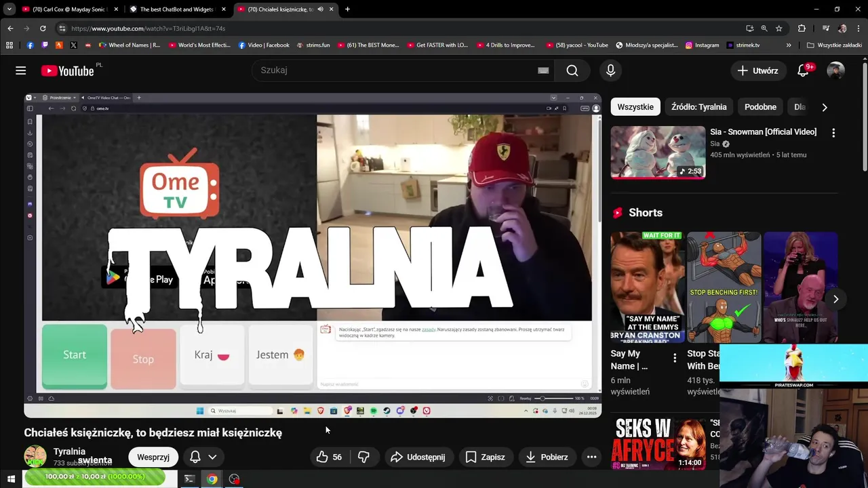
Task: Open the YouTube hamburger guide menu
Action: [20, 70]
